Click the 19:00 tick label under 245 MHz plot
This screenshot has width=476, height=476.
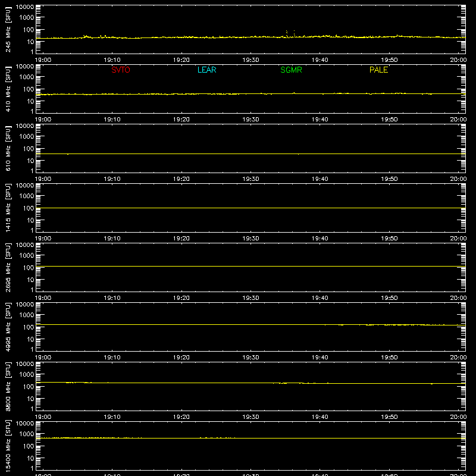pyautogui.click(x=43, y=60)
